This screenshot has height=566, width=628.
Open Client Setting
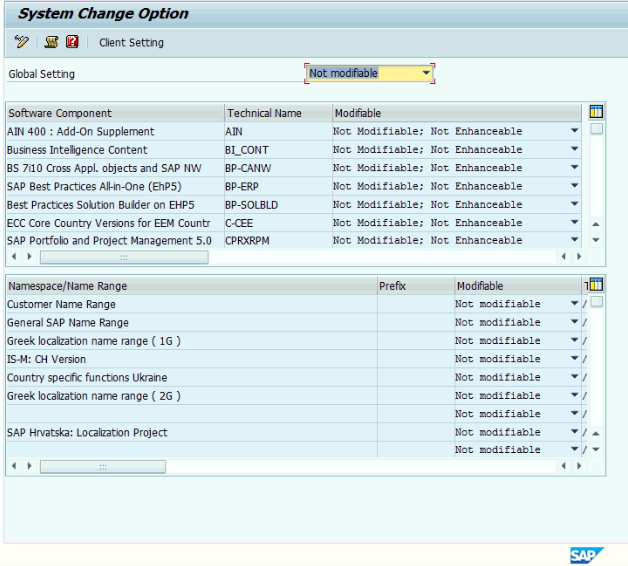pos(131,42)
